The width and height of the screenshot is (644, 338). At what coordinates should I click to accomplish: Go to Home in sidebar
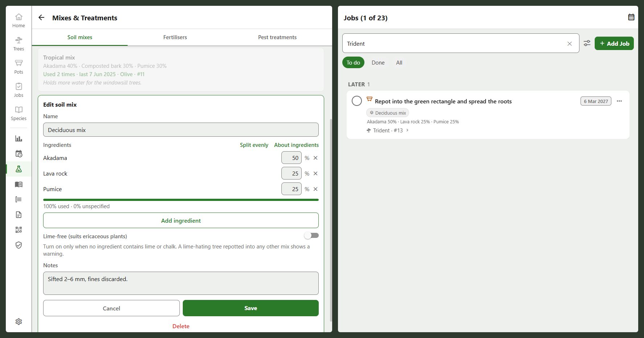coord(18,21)
